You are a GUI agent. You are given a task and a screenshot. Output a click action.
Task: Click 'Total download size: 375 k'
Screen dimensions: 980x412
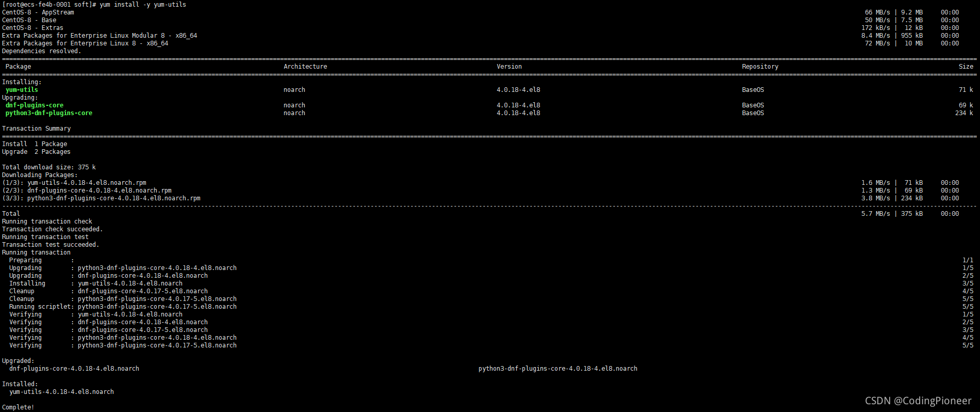click(x=49, y=167)
